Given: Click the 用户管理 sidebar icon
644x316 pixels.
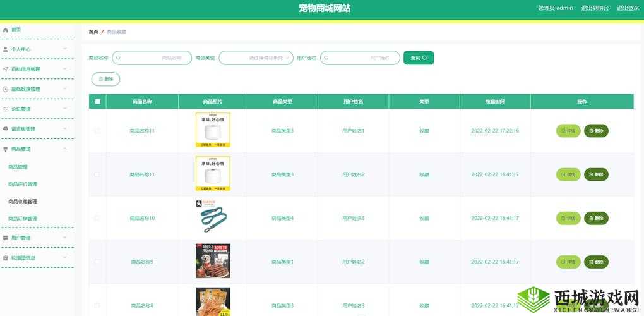Looking at the screenshot, I should (x=5, y=238).
